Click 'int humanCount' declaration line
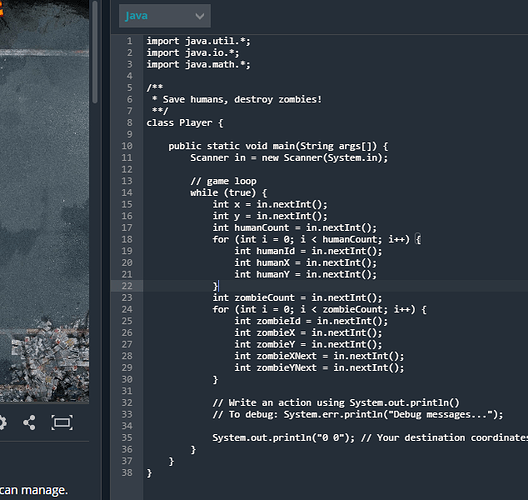The width and height of the screenshot is (528, 500). pyautogui.click(x=295, y=228)
